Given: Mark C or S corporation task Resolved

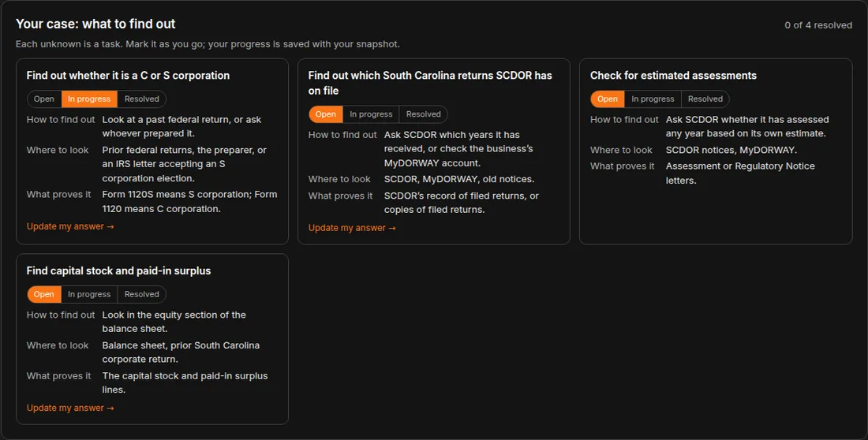Looking at the screenshot, I should click(142, 99).
